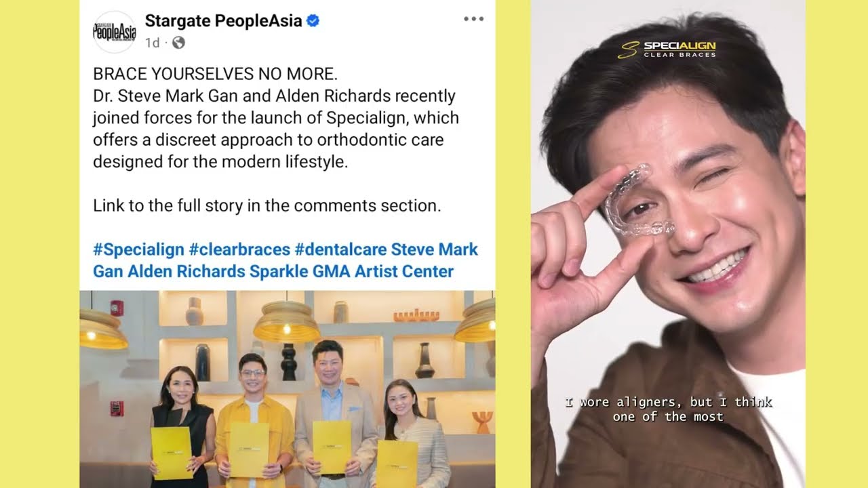Open the #Specialign hashtag
The height and width of the screenshot is (488, 868).
coord(138,249)
